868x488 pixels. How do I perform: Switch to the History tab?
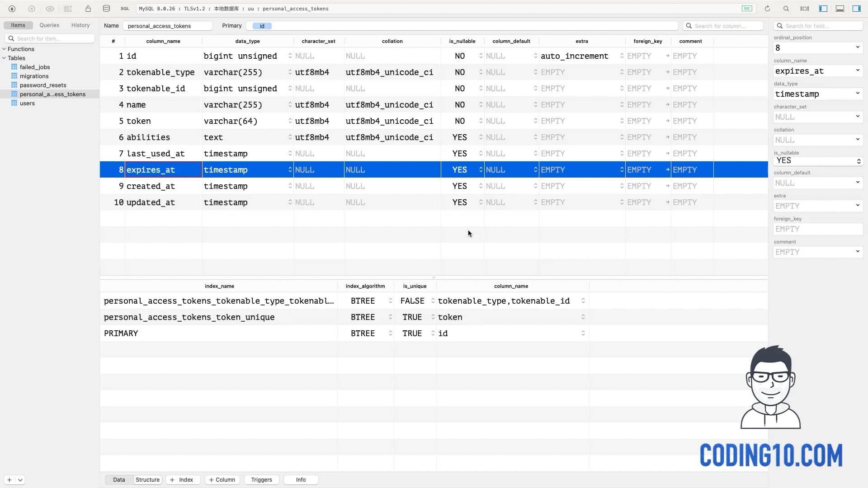click(x=80, y=25)
